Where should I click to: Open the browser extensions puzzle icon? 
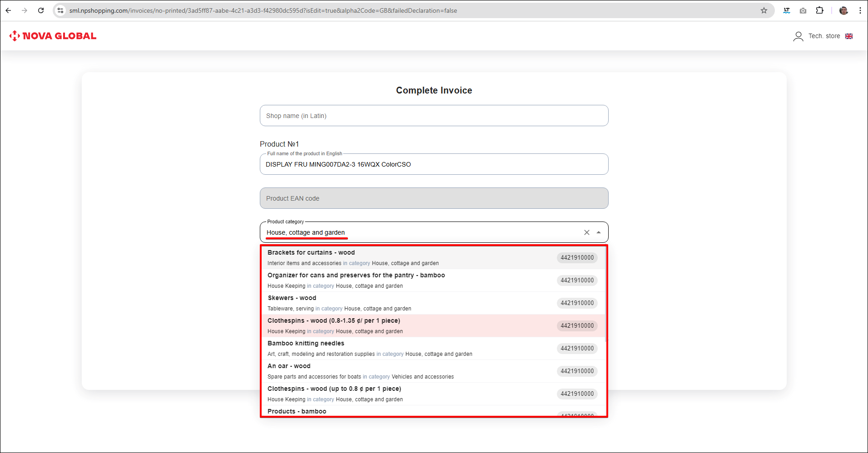(819, 10)
